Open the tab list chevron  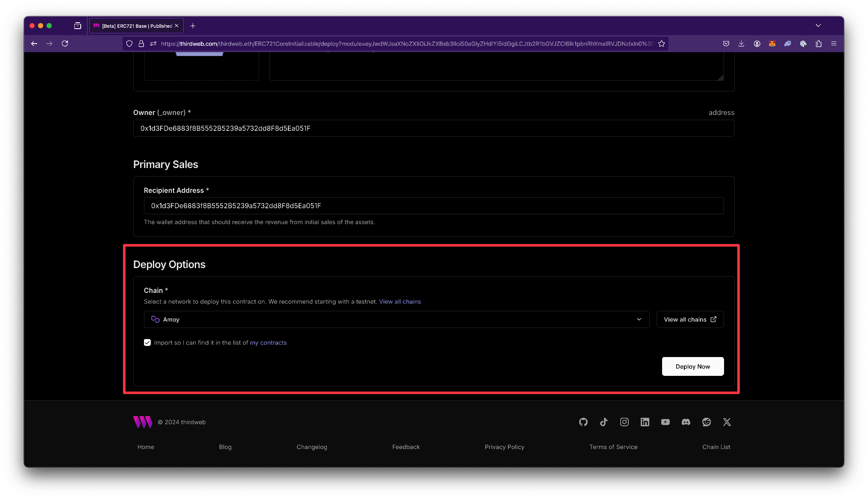818,25
